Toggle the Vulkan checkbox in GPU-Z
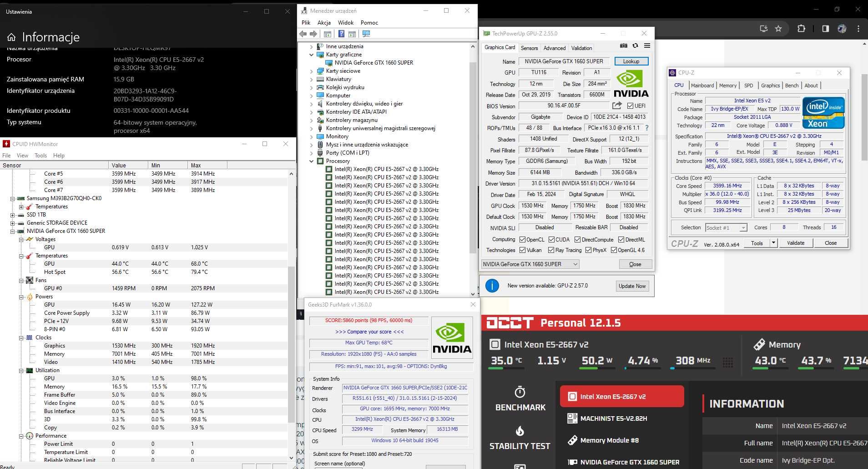868x469 pixels. coord(523,250)
